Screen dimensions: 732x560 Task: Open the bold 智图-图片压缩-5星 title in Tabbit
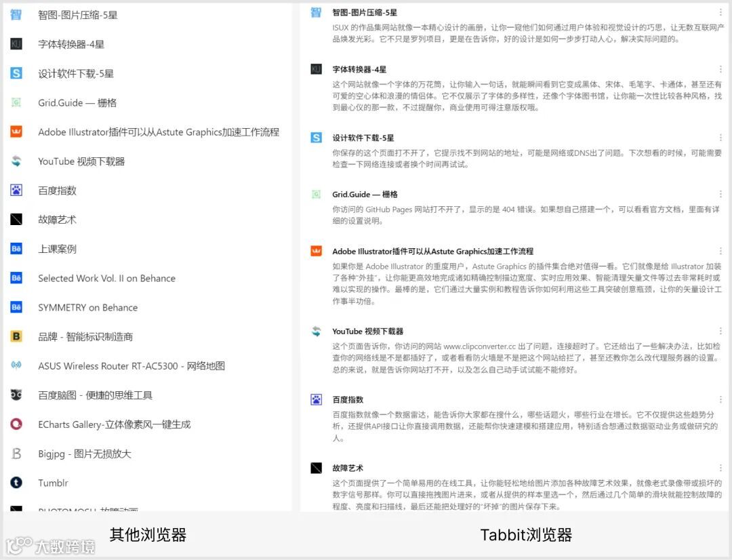pos(365,13)
